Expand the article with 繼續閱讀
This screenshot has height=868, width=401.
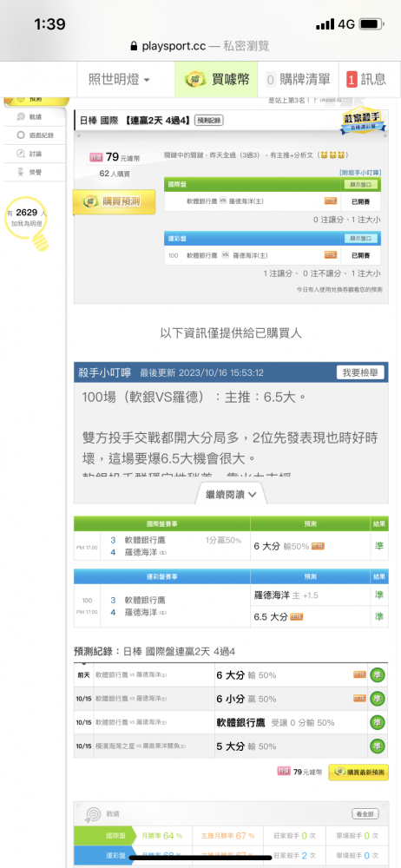click(231, 495)
